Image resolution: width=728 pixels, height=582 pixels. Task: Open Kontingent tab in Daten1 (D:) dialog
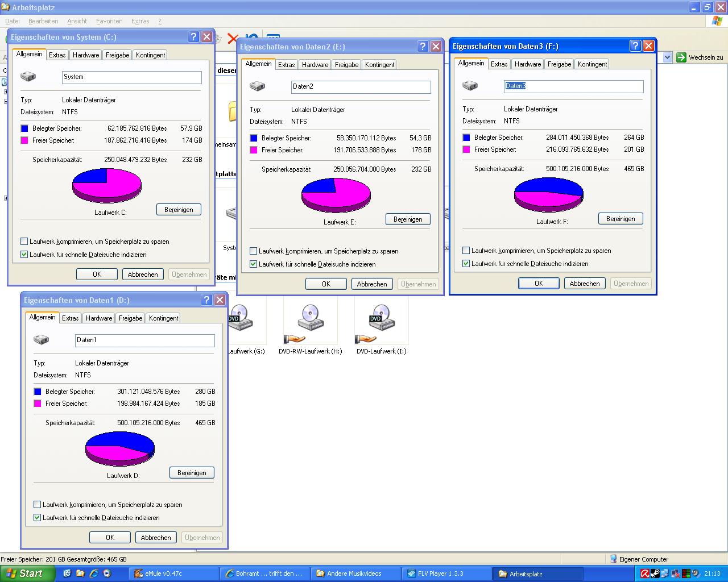click(x=163, y=318)
